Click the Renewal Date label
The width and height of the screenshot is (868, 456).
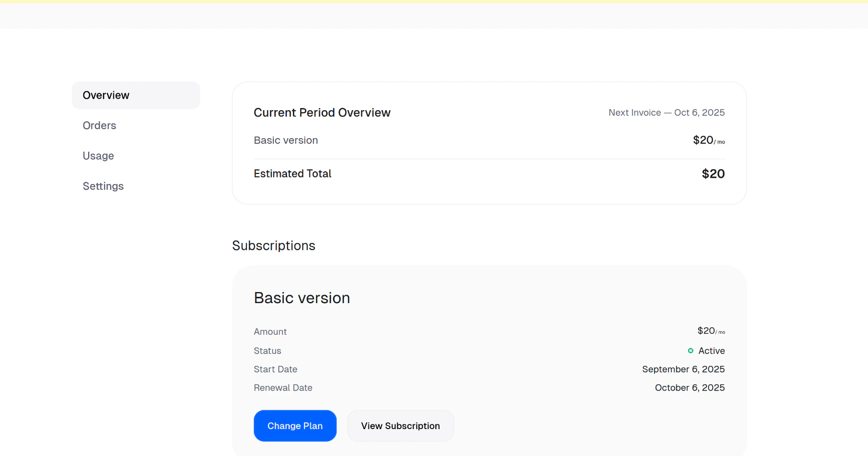pos(283,388)
